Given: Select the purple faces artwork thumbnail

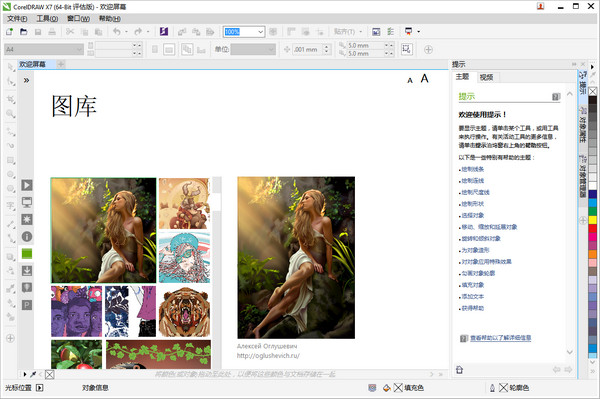Looking at the screenshot, I should [x=77, y=311].
